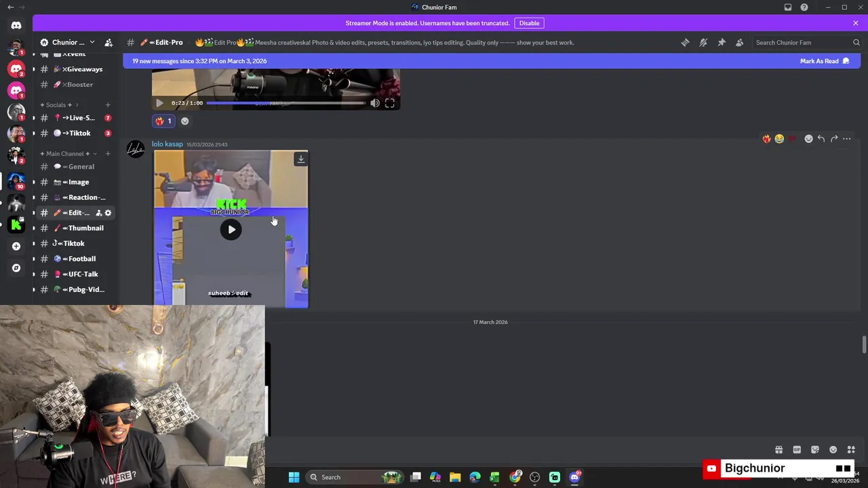
Task: Forward the lolo kasap message
Action: click(834, 139)
